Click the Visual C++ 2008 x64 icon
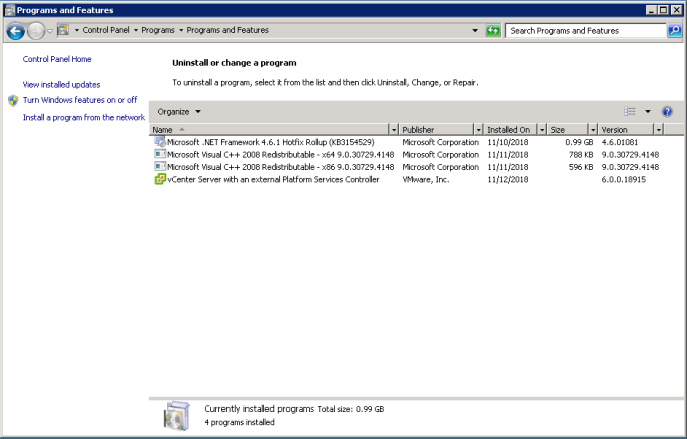 click(159, 155)
